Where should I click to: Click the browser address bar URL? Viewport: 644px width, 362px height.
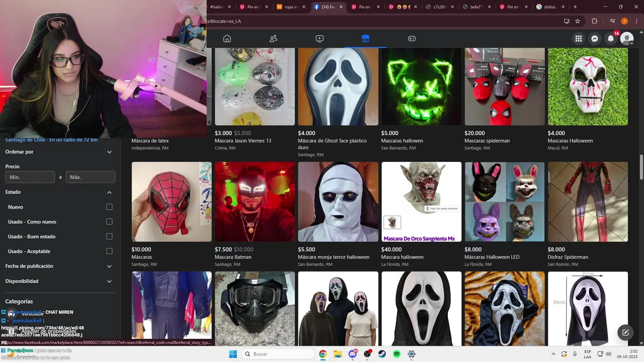click(382, 21)
